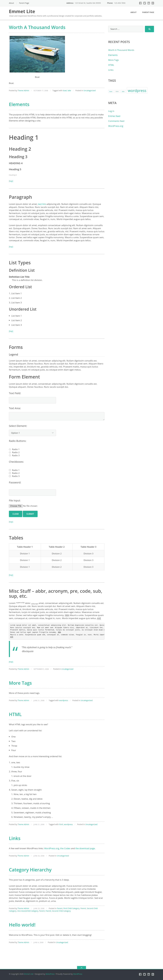Click the Phone: 123-456-7890 text in the top bar
This screenshot has height=980, width=163.
pos(116,3)
